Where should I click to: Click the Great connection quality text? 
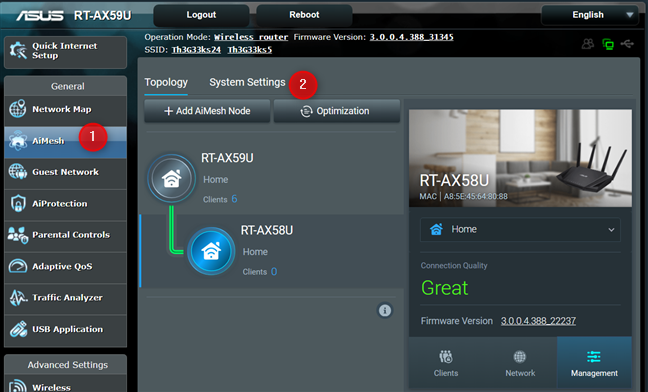tap(444, 288)
